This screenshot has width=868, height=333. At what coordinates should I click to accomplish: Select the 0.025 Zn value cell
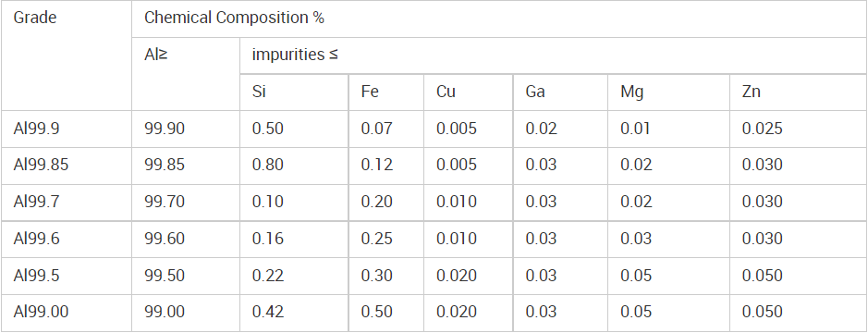click(799, 129)
